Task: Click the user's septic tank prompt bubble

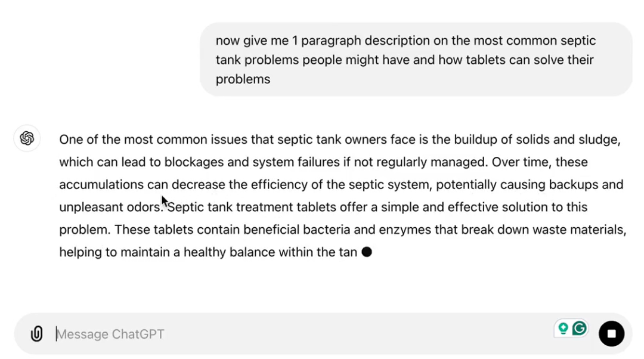Action: (x=416, y=60)
